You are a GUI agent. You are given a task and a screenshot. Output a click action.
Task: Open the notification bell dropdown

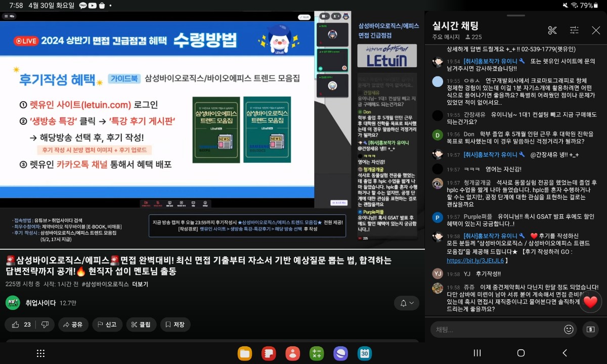pyautogui.click(x=407, y=303)
